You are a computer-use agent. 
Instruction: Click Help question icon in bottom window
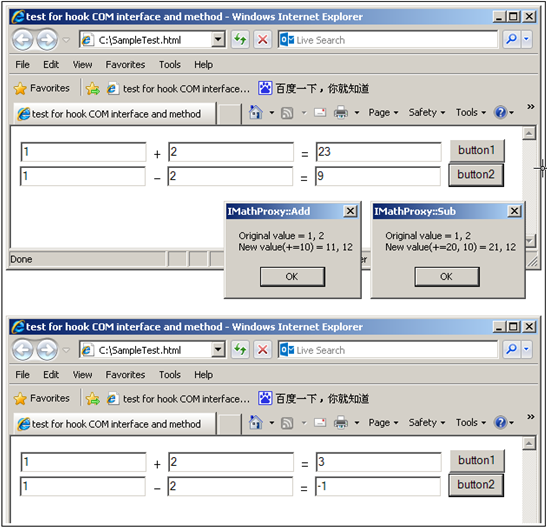(500, 423)
